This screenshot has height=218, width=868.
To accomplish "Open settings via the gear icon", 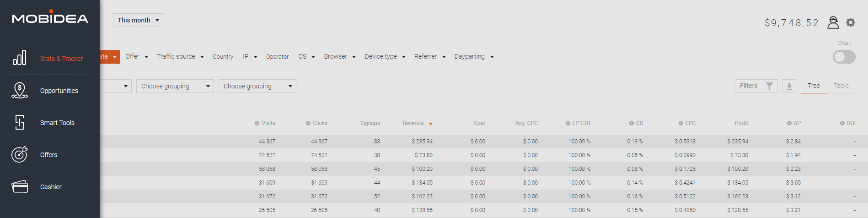I will tap(851, 22).
